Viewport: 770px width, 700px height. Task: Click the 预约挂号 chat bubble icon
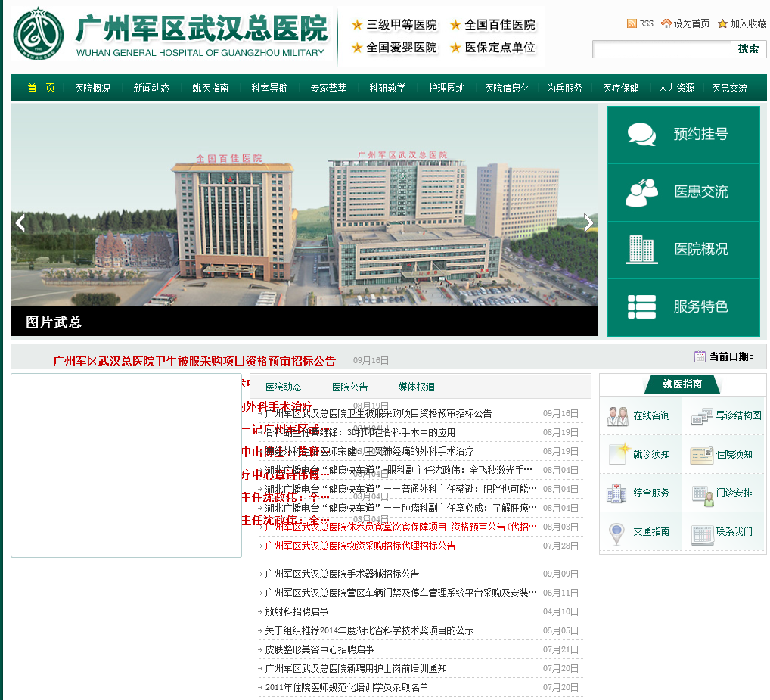[x=641, y=134]
